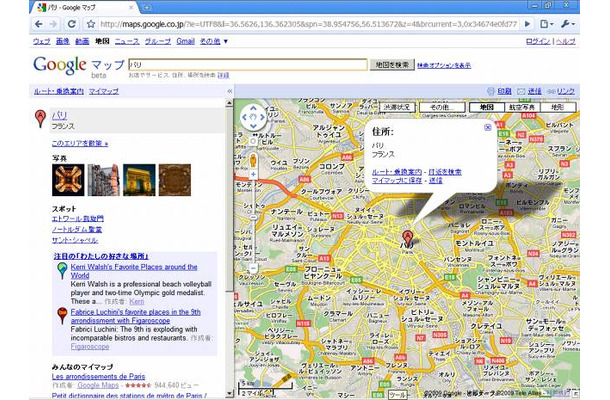Open the 検索オプションを表示 link
The width and height of the screenshot is (610, 400).
[444, 65]
